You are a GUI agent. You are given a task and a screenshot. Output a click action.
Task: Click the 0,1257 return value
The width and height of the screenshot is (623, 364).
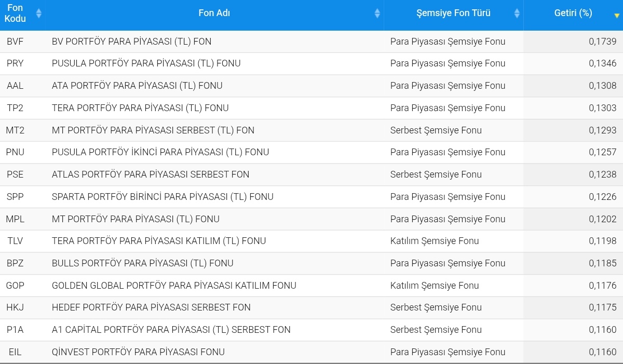603,152
